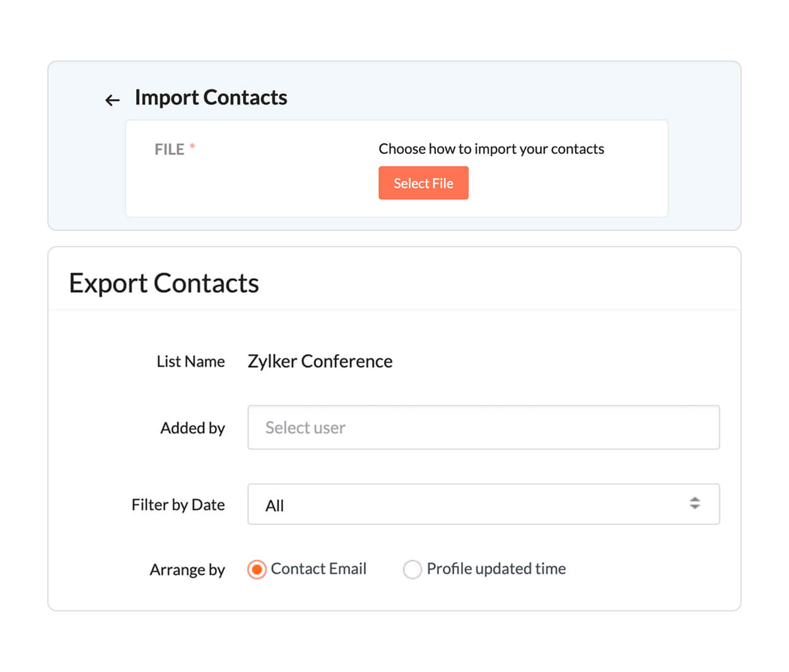
Task: Click the Import Contacts heading
Action: (211, 97)
